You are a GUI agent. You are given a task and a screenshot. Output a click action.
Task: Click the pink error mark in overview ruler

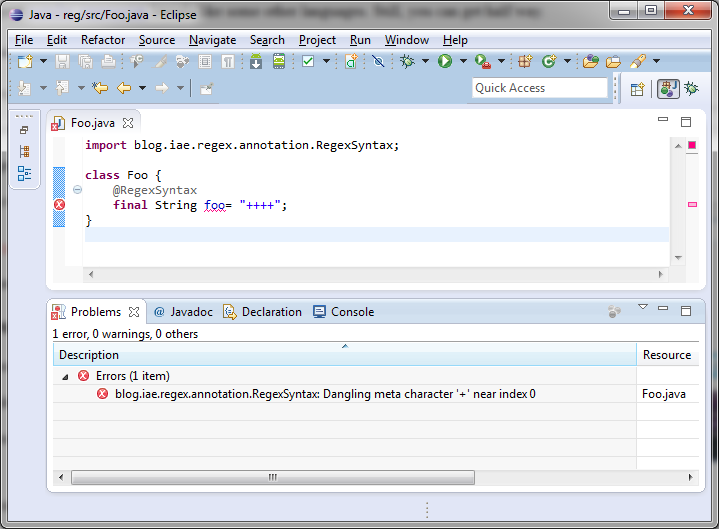pyautogui.click(x=692, y=204)
